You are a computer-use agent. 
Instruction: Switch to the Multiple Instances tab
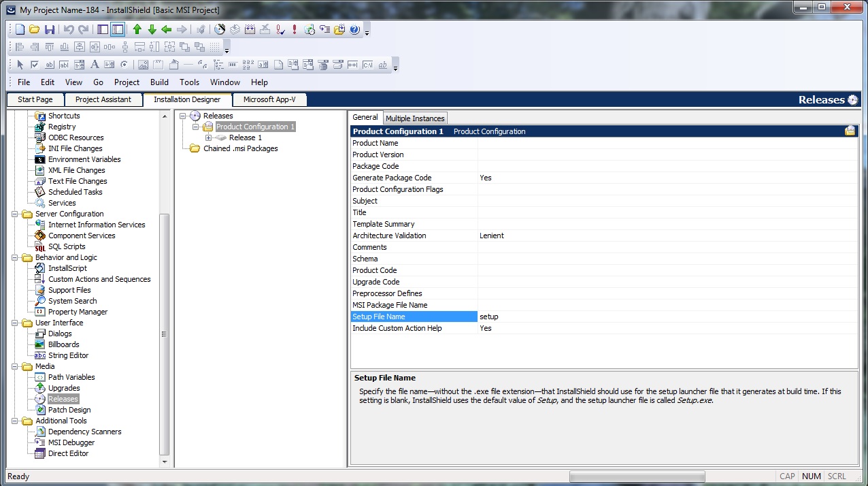(415, 118)
